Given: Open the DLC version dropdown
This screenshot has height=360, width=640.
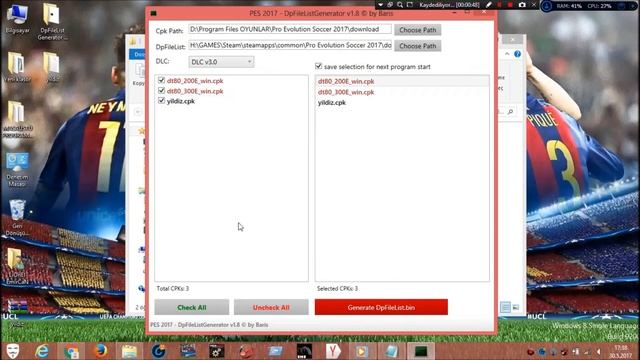Looking at the screenshot, I should pyautogui.click(x=221, y=62).
